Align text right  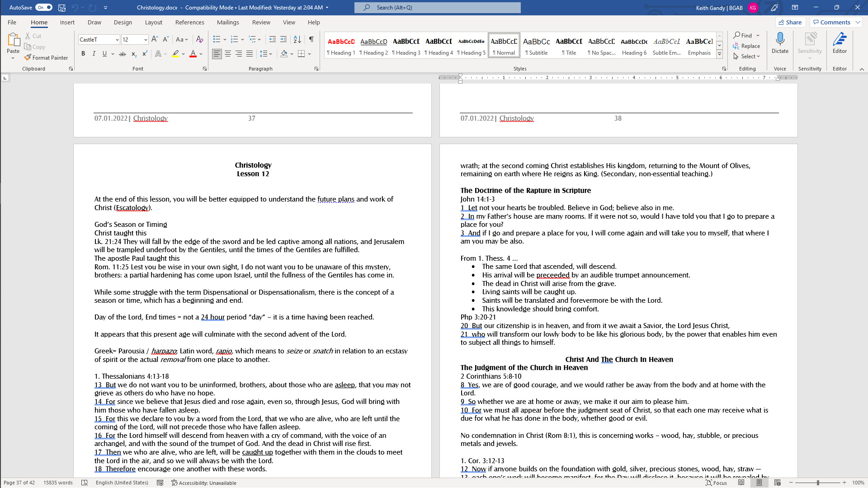click(x=239, y=54)
